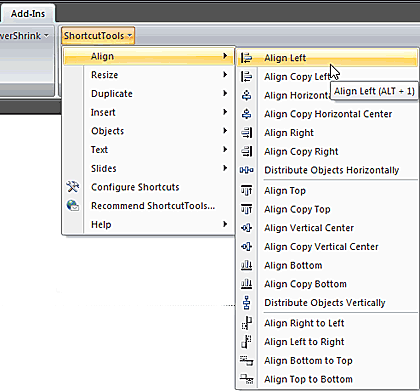Expand the Help submenu arrow
Screen dimensions: 420x391
pos(225,224)
